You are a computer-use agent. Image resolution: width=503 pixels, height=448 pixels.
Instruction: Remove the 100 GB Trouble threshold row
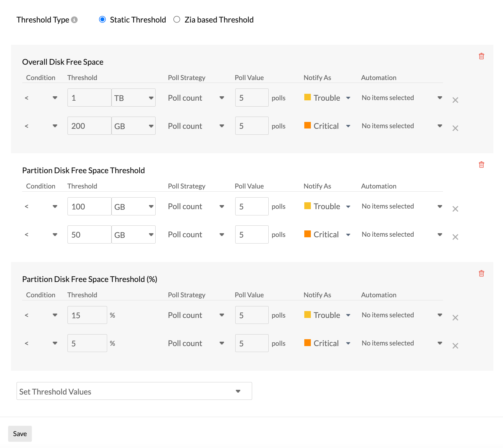(x=455, y=209)
